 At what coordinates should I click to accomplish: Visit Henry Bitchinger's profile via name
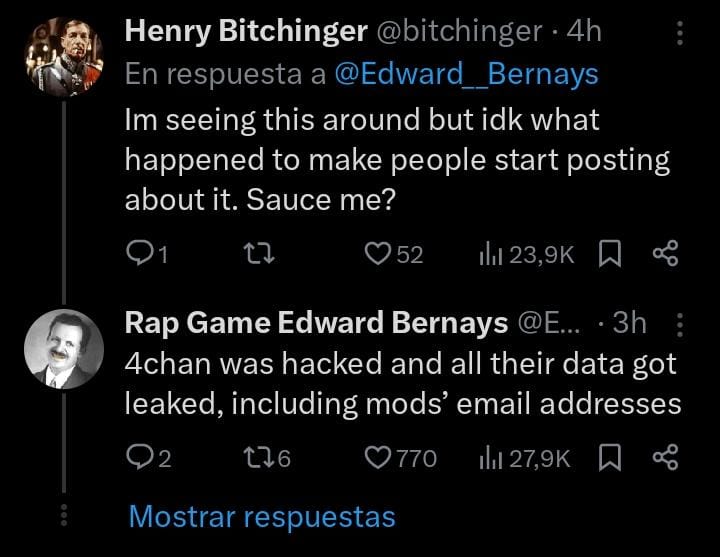246,32
